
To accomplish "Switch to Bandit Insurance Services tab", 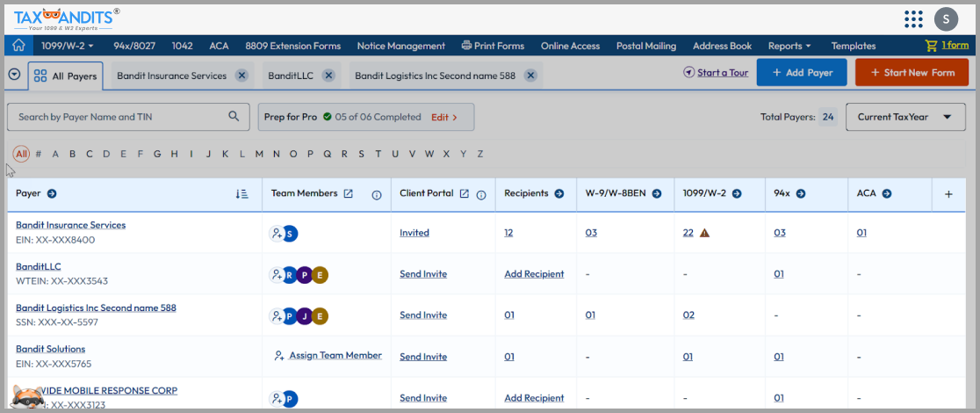I will click(172, 76).
